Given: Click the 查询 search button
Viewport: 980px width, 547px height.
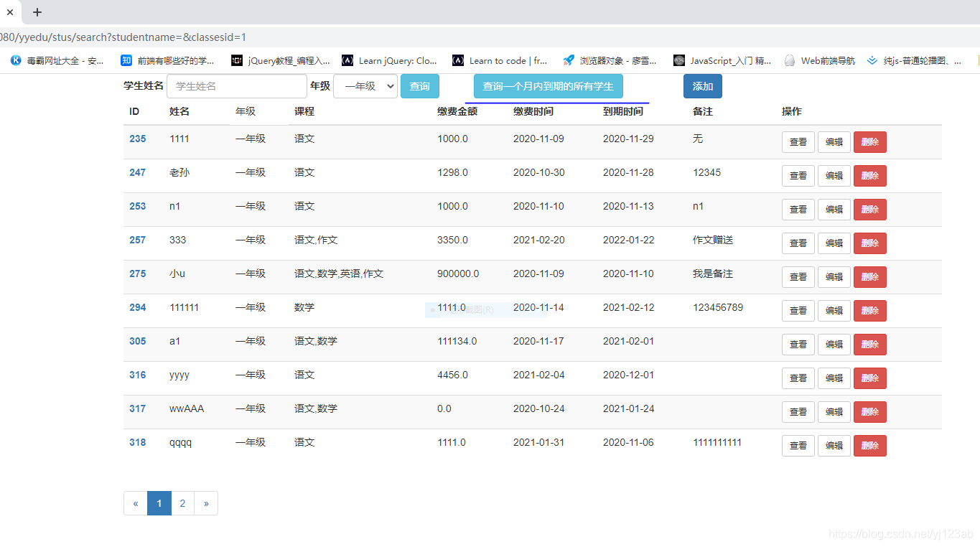Looking at the screenshot, I should tap(420, 86).
